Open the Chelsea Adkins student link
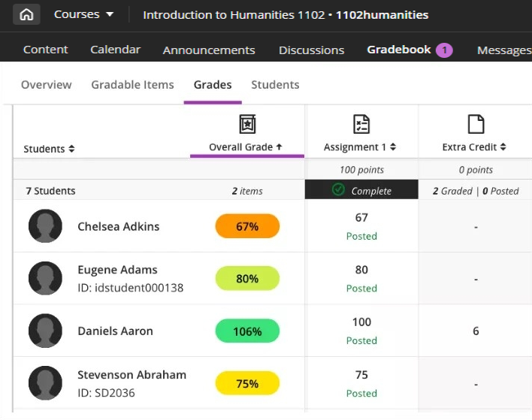The height and width of the screenshot is (420, 532). (119, 226)
